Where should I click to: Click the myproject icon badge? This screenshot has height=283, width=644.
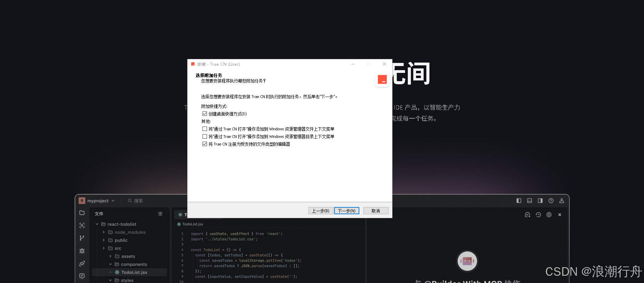coord(82,201)
